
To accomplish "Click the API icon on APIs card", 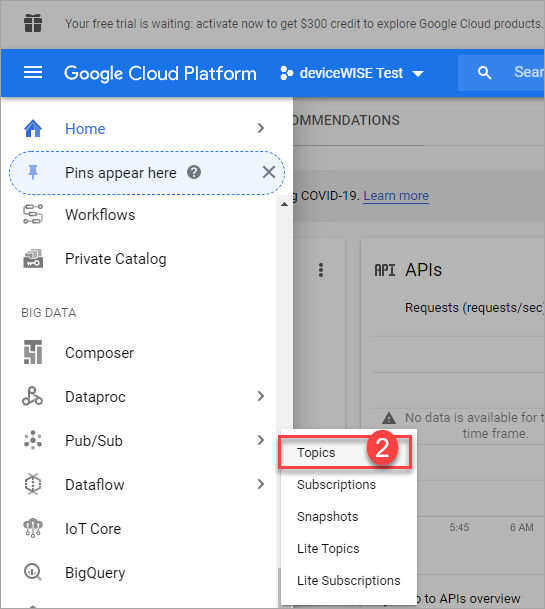I will click(385, 270).
